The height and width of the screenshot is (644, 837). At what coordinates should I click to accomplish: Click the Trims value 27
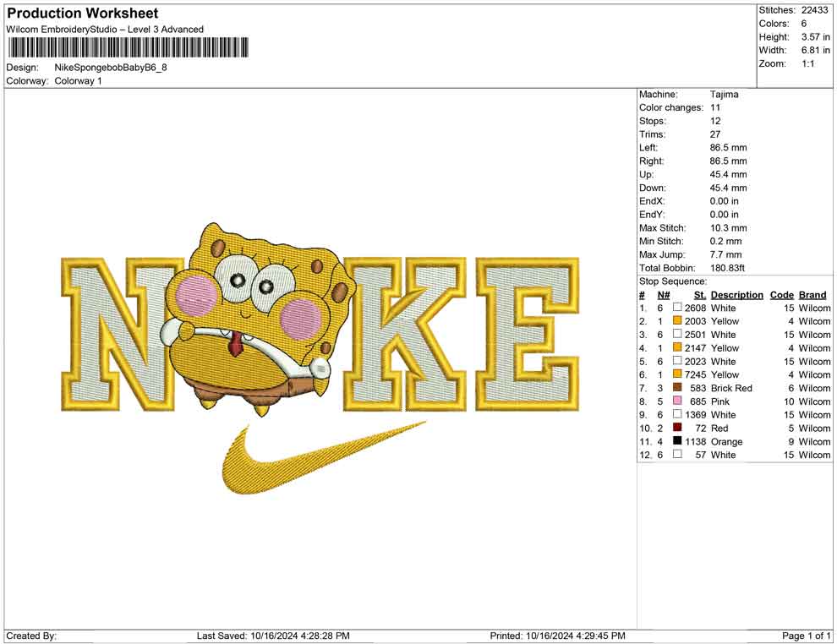coord(715,134)
